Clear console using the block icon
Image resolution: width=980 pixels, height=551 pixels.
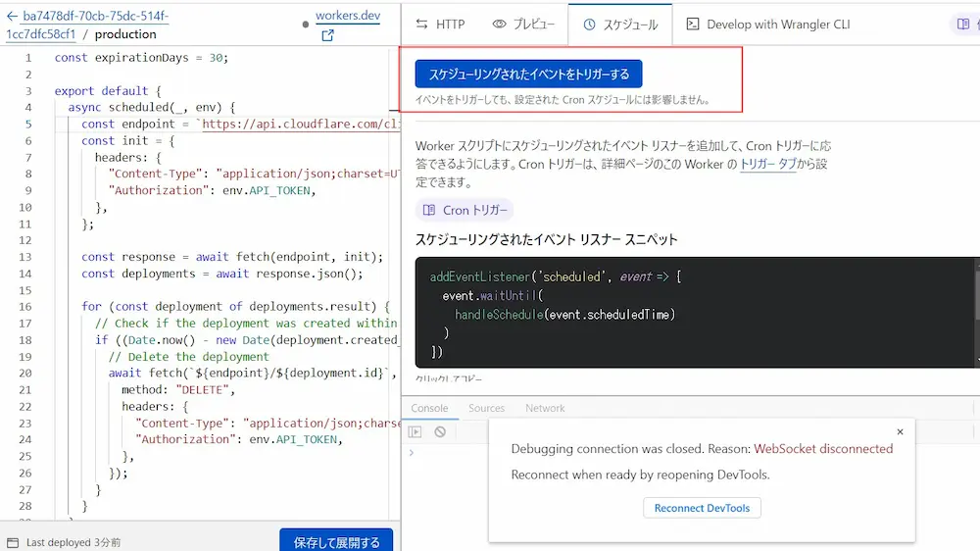(x=440, y=431)
